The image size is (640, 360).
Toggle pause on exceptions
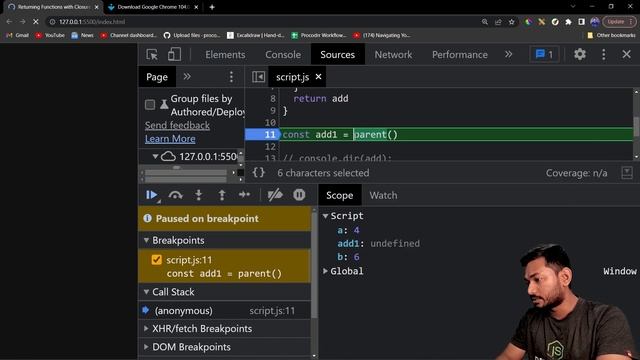coord(299,195)
